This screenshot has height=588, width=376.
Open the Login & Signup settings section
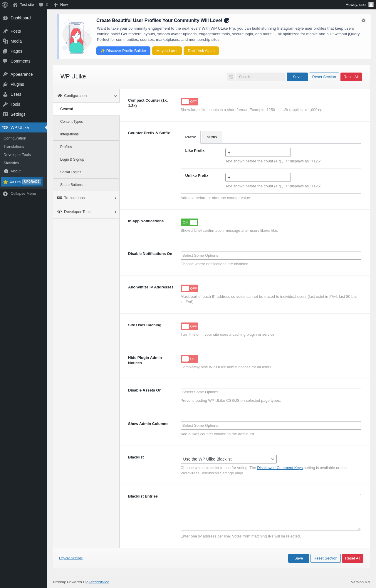point(86,159)
